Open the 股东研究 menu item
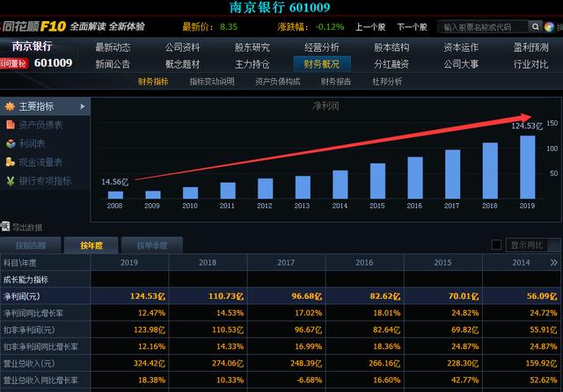Image resolution: width=563 pixels, height=392 pixels. pos(252,47)
